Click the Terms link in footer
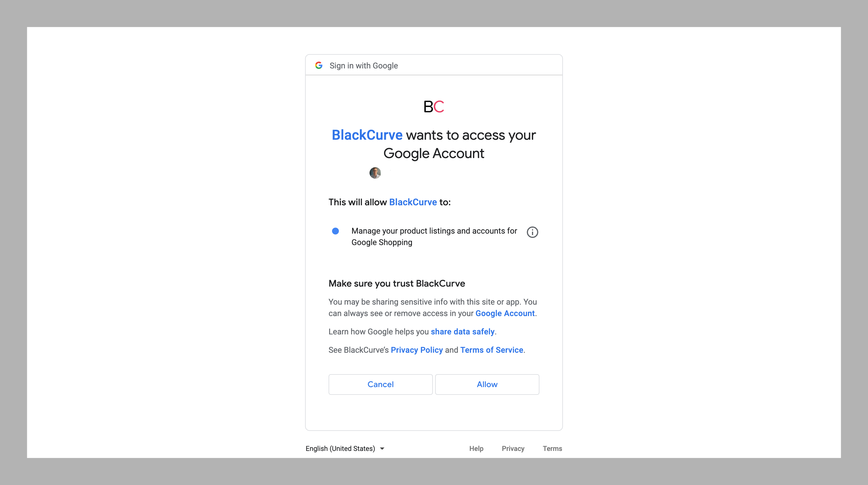The width and height of the screenshot is (868, 485). [551, 448]
